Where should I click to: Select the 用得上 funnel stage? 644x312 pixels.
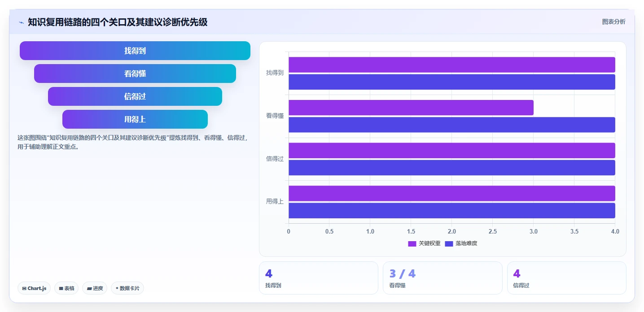pos(135,119)
